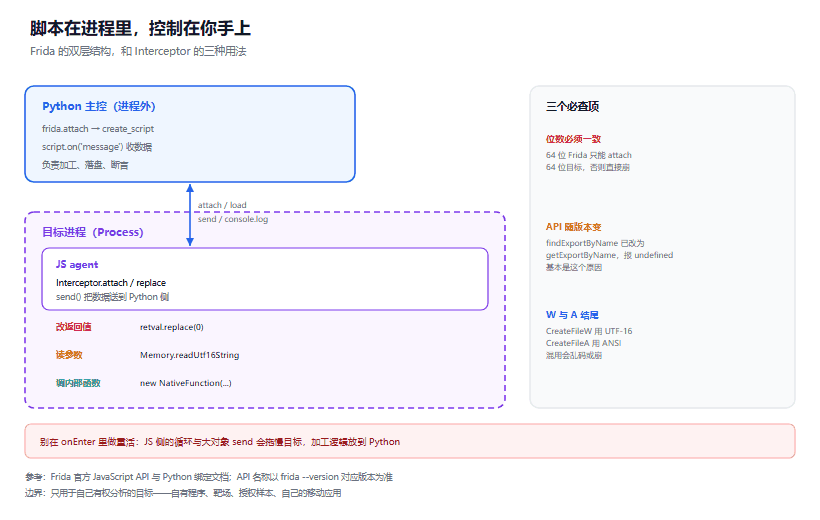Click the title 脚本在进程里，控制在你手上
Image resolution: width=820 pixels, height=520 pixels.
[140, 28]
